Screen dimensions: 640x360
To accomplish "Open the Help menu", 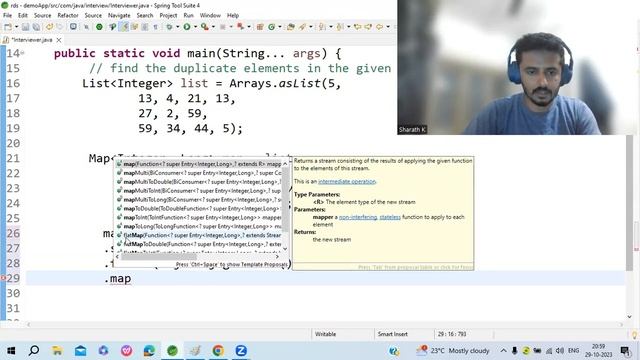I will click(233, 16).
